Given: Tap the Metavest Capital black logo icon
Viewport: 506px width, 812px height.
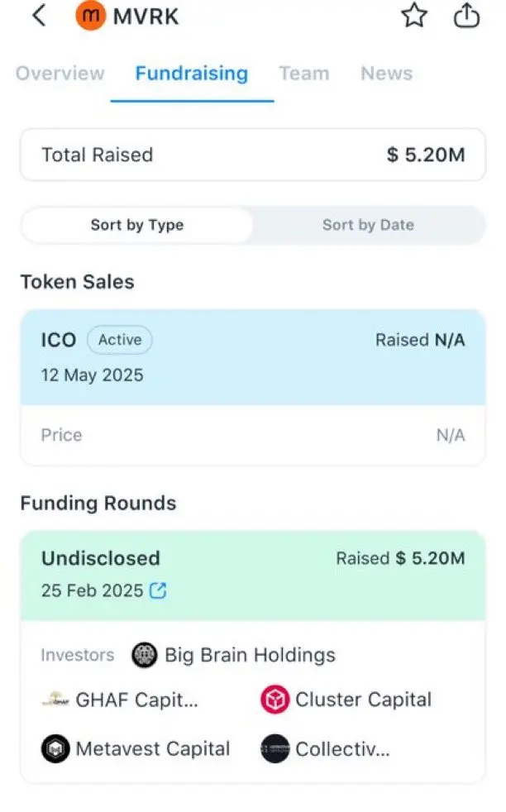Looking at the screenshot, I should (55, 749).
